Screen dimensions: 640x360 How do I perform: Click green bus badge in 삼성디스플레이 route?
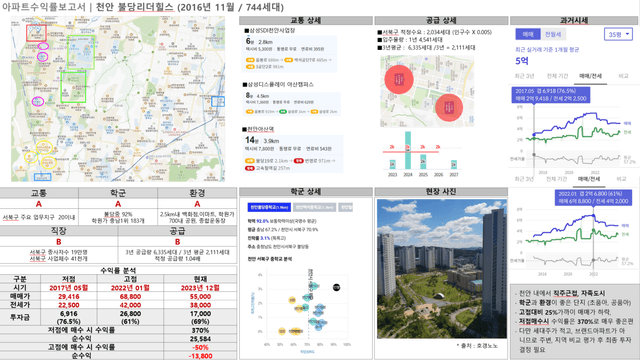pyautogui.click(x=283, y=112)
